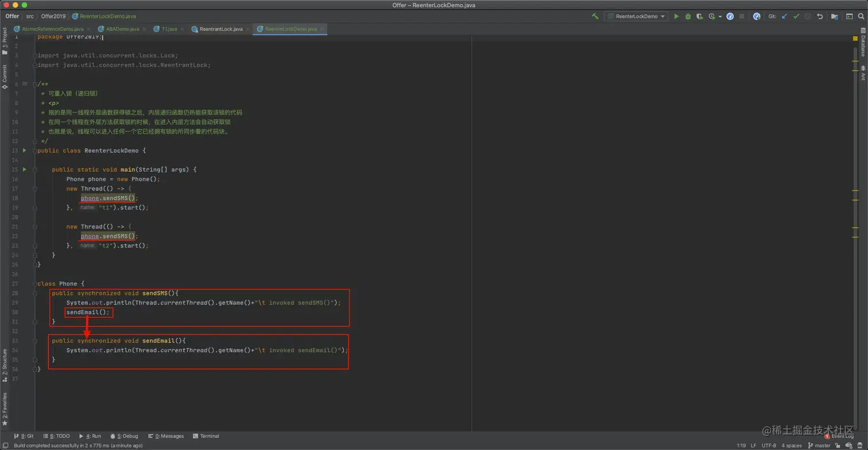Screen dimensions: 868x450
Task: Collapse the sendEmail method fold at line 33
Action: click(x=35, y=341)
